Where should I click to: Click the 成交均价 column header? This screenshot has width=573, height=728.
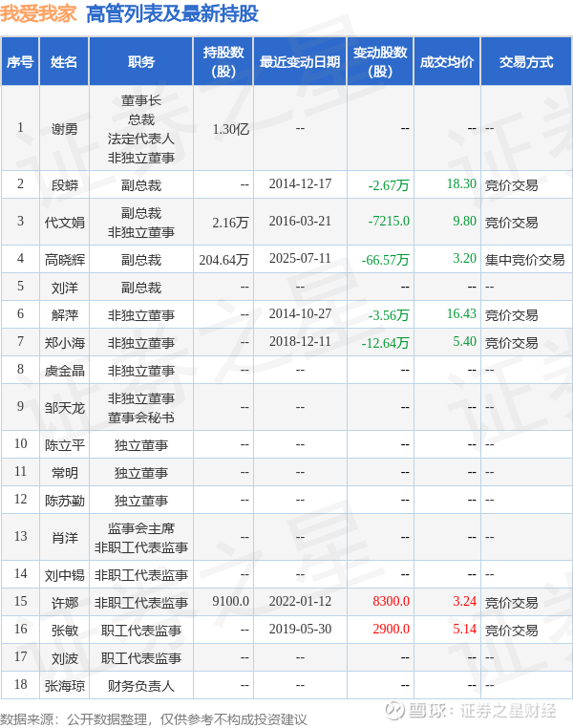[447, 62]
